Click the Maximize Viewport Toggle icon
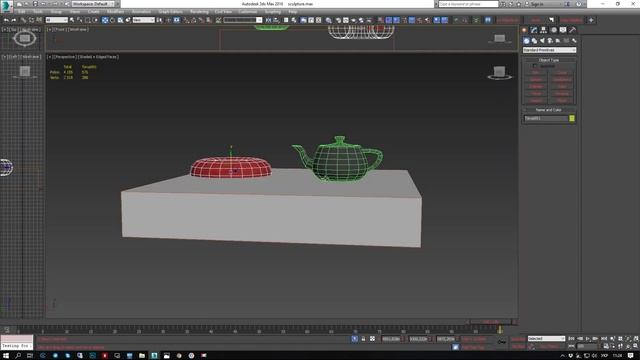 pos(636,346)
